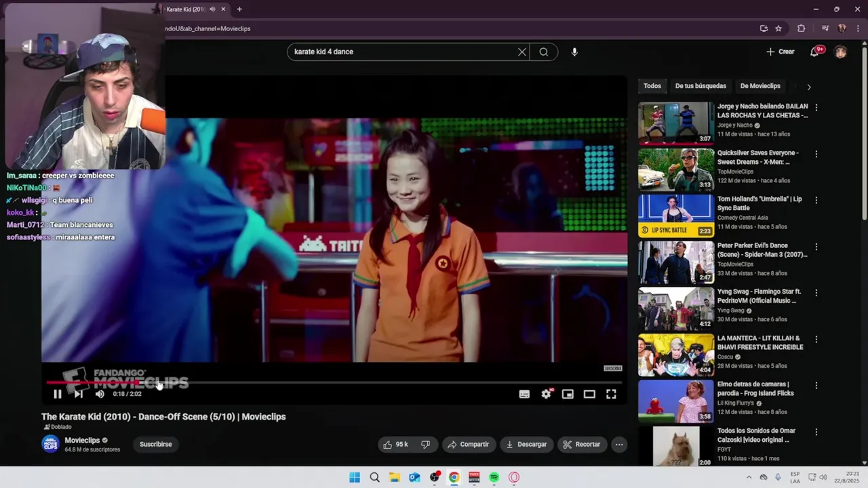The image size is (868, 488).
Task: Open Yvng Swag - Flamingo Star title
Action: (x=759, y=296)
